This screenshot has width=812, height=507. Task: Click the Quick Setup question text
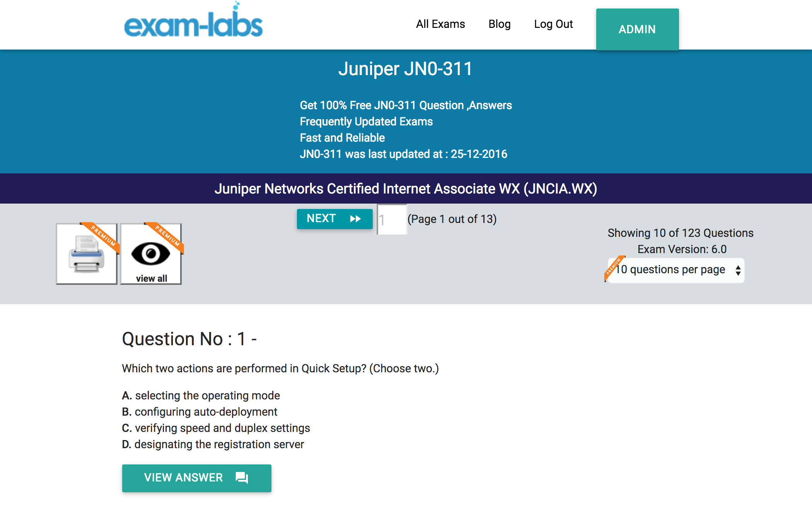pyautogui.click(x=280, y=368)
